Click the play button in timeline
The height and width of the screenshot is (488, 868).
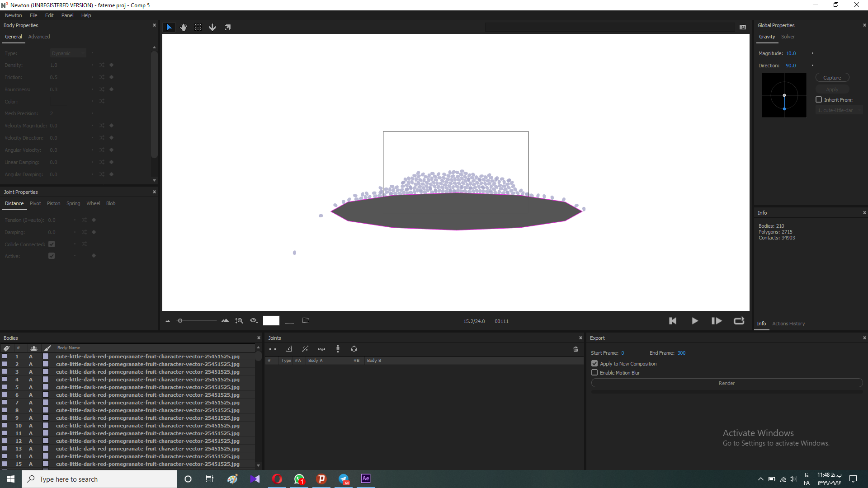pyautogui.click(x=694, y=321)
